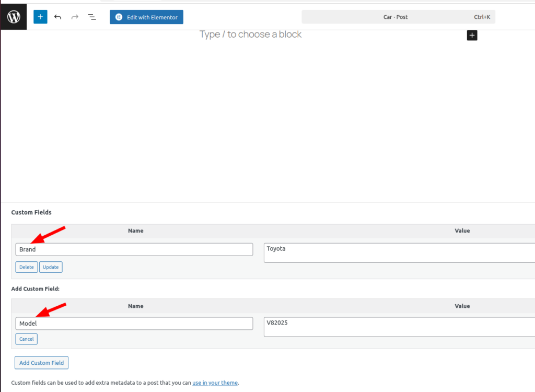
Task: Click the black add block plus icon
Action: pyautogui.click(x=472, y=35)
